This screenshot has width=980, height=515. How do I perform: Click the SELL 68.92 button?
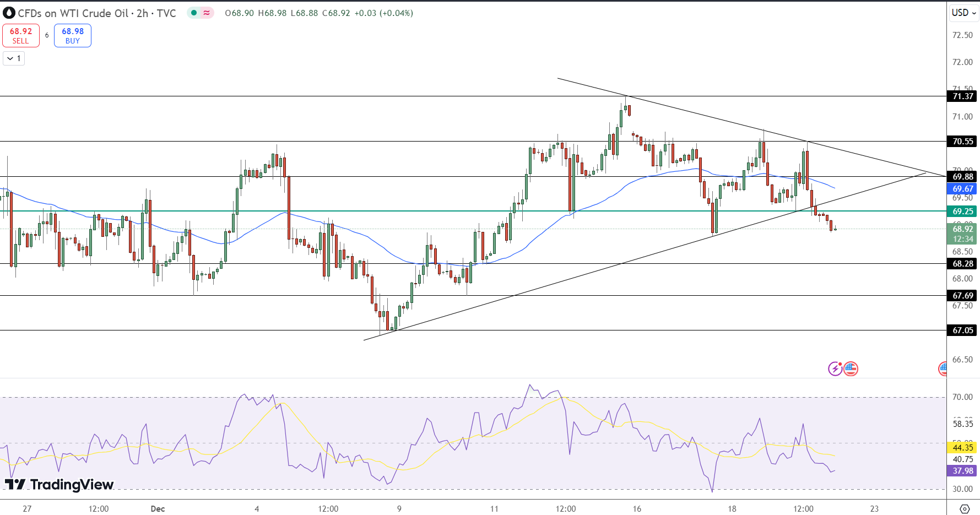(21, 36)
